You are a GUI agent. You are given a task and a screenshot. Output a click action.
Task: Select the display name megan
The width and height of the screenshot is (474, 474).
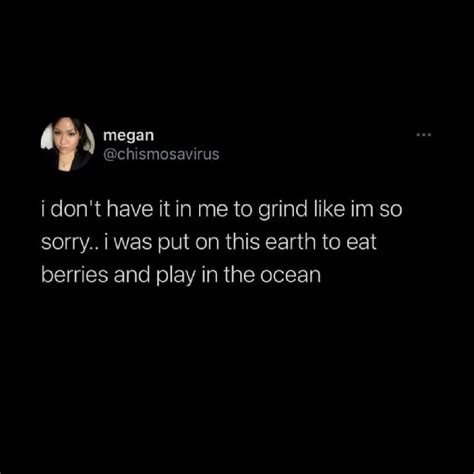[128, 136]
